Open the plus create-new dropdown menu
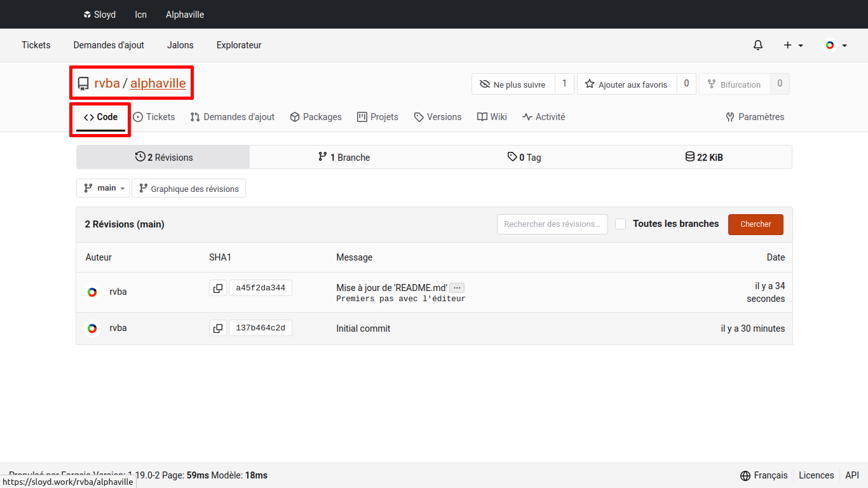868x488 pixels. click(x=793, y=45)
